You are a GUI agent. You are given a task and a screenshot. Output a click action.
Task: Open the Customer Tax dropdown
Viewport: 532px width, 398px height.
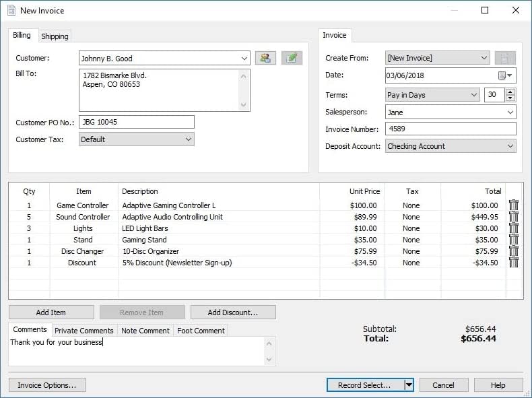(x=188, y=139)
